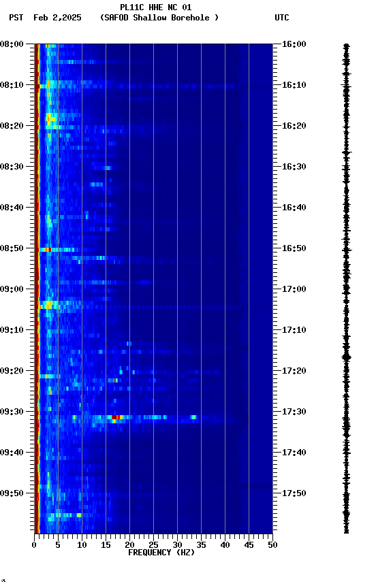Click the 16:30 UTC time label
Image resolution: width=376 pixels, height=588 pixels.
tap(294, 167)
